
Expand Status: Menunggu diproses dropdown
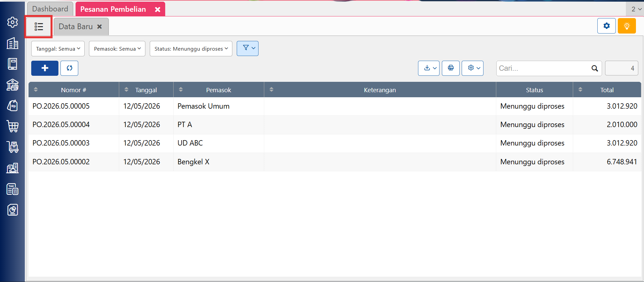(x=191, y=49)
